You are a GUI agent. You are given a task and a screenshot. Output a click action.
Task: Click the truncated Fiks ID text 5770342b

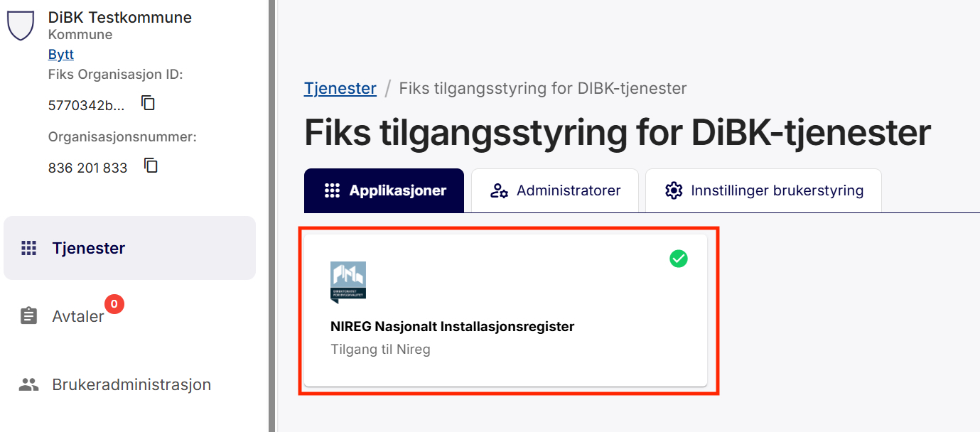[x=87, y=103]
